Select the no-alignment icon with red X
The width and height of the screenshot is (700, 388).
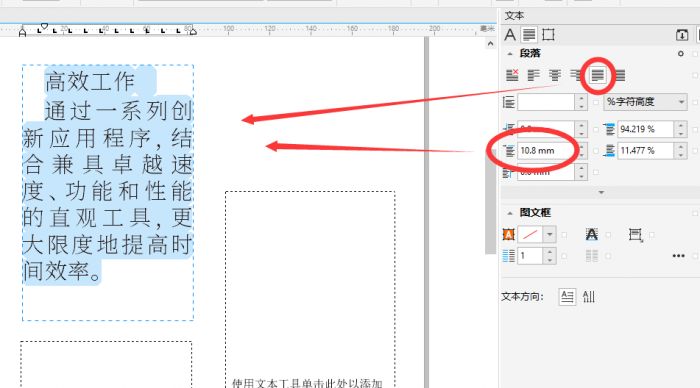[512, 75]
